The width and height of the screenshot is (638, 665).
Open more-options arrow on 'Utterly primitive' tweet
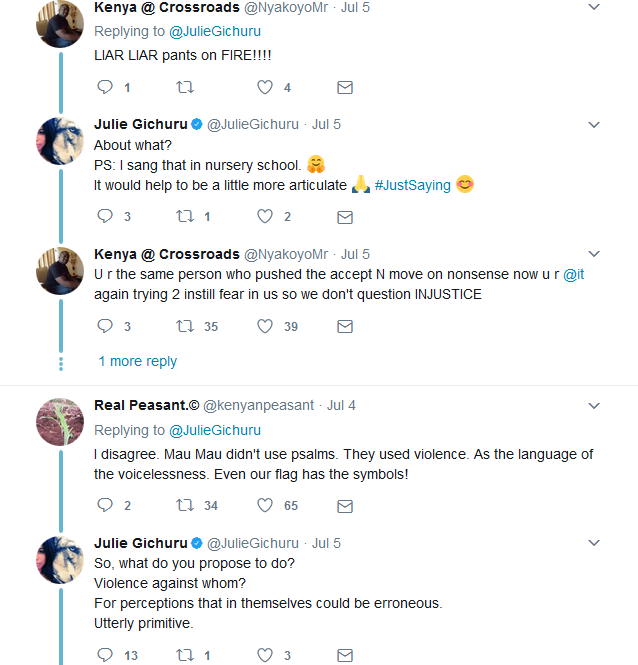coord(594,543)
